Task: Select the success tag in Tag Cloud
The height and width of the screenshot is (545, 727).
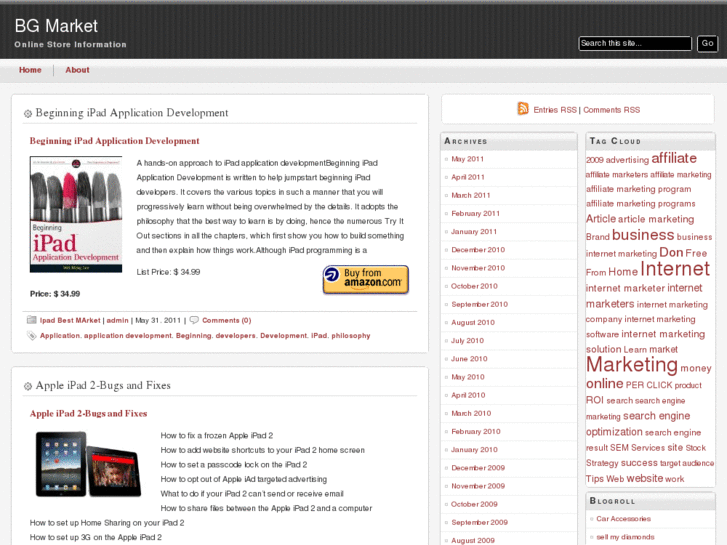Action: coord(639,463)
